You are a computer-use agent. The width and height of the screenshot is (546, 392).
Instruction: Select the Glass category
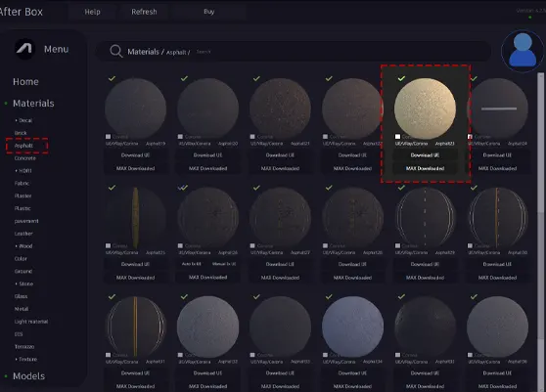coord(21,296)
